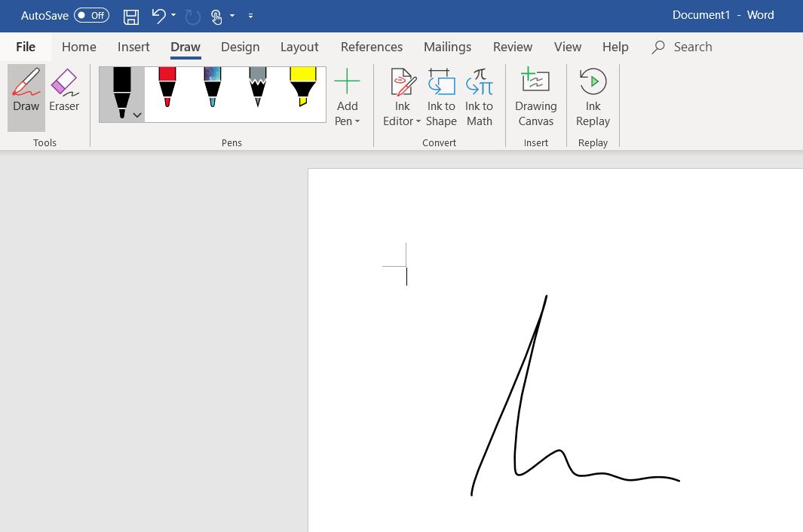Insert a Drawing Canvas
The width and height of the screenshot is (803, 532).
(x=535, y=97)
